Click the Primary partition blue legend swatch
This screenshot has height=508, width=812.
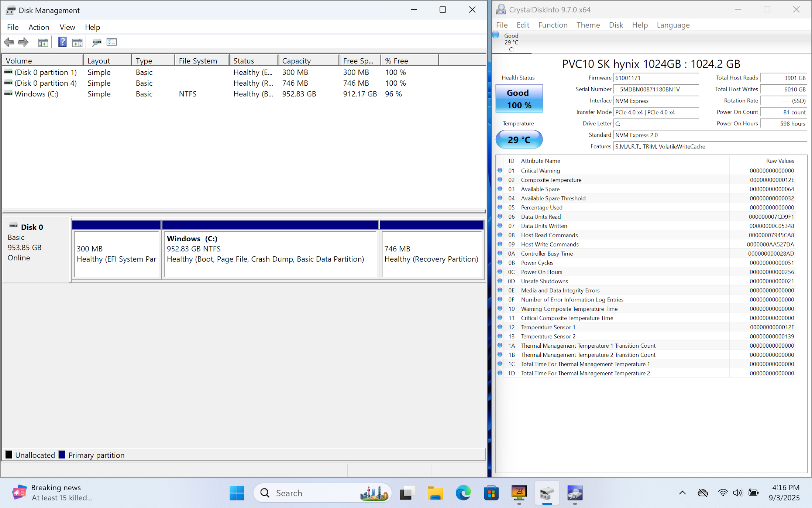(x=62, y=455)
